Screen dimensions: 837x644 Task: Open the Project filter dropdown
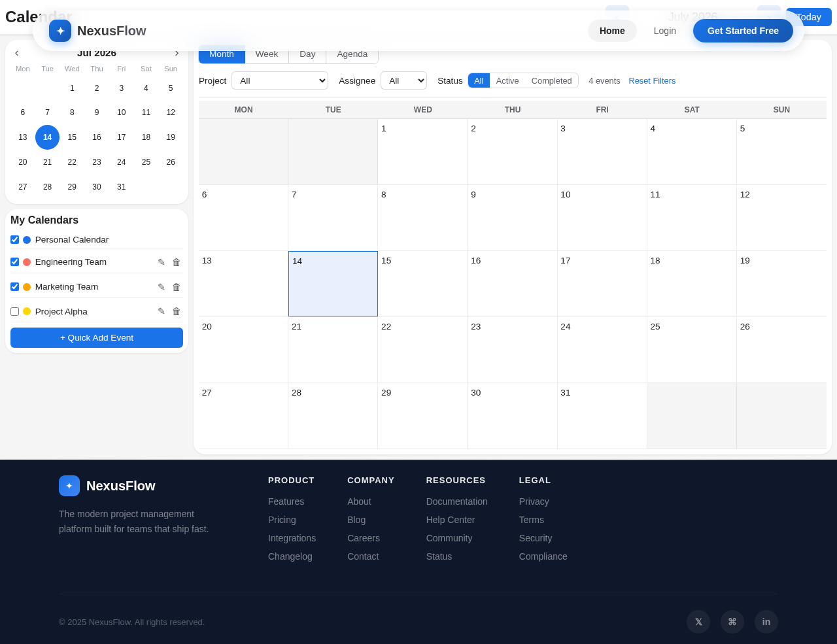coord(280,80)
